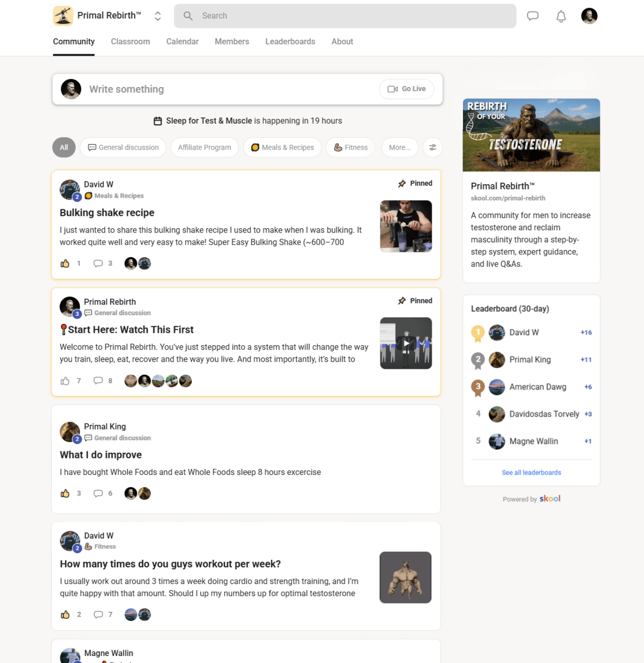
Task: Start a stream with Go Live
Action: coord(407,89)
